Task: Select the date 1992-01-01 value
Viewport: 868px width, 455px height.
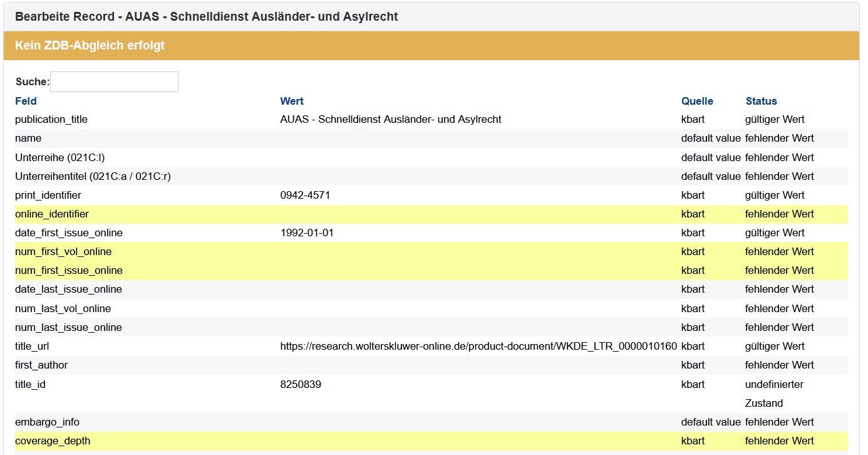Action: (x=307, y=233)
